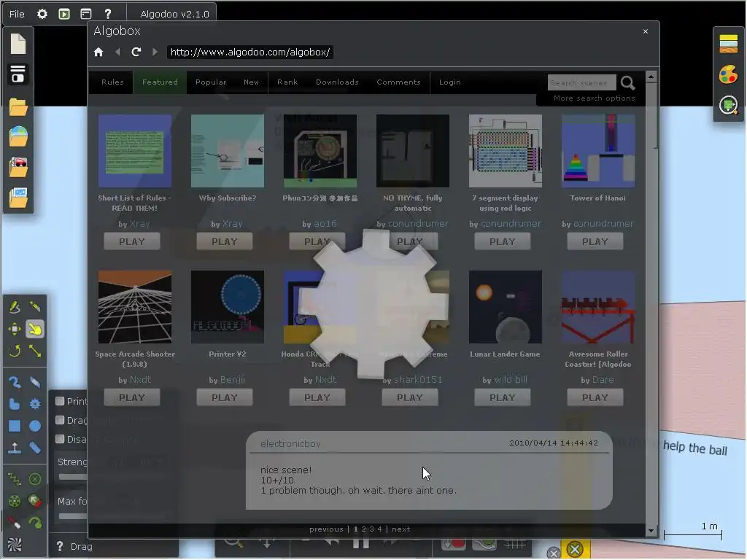Click the Algobox URL address field

point(250,52)
